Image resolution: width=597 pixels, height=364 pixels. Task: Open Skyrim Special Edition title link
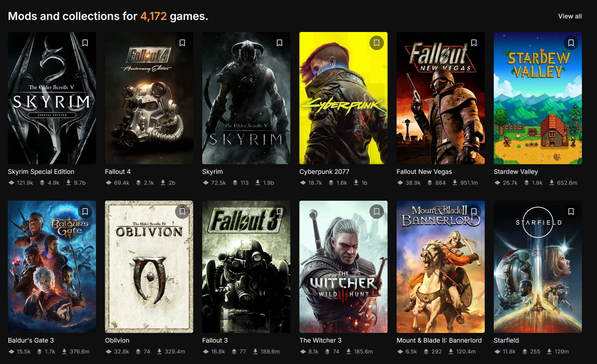click(41, 172)
